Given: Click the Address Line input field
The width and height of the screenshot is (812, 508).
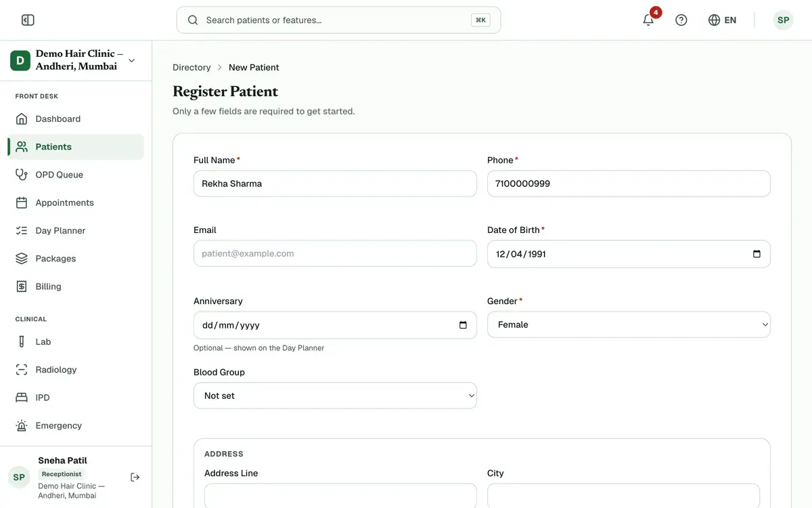Looking at the screenshot, I should (340, 496).
